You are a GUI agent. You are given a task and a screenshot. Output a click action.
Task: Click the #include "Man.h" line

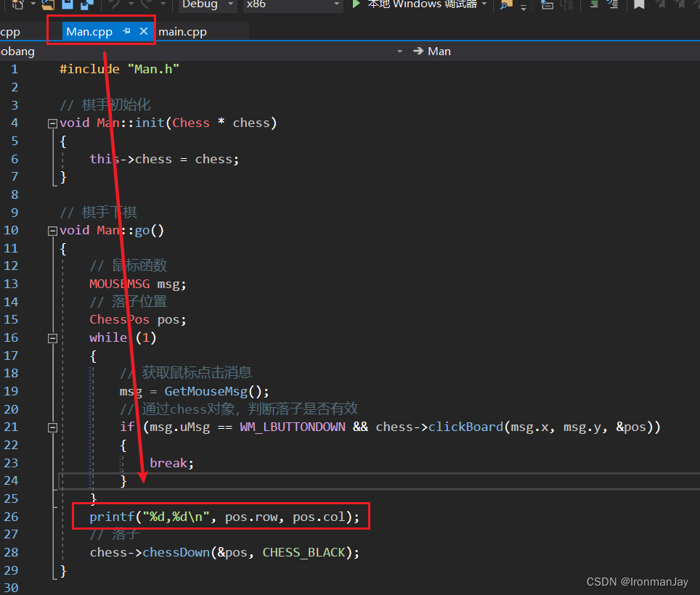[119, 70]
